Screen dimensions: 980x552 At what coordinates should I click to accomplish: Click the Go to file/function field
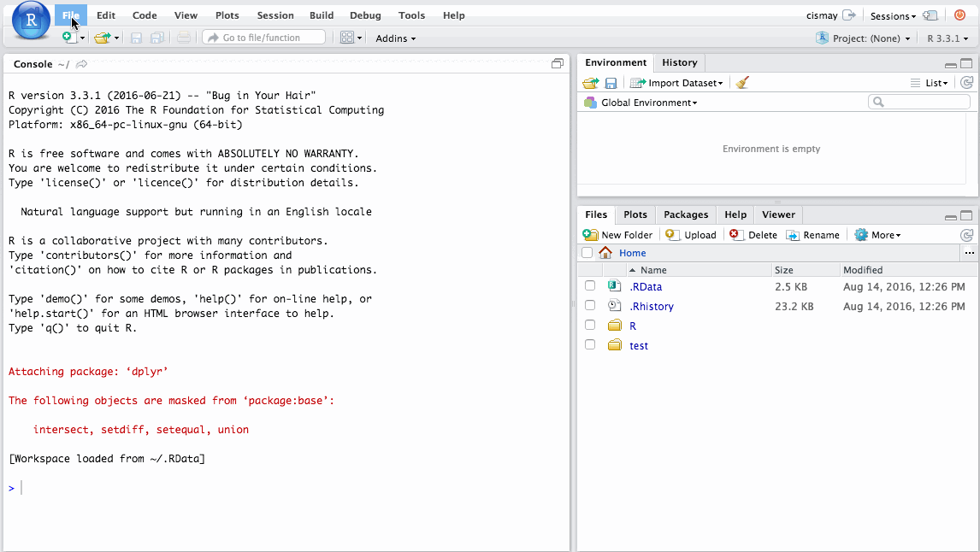(x=263, y=38)
